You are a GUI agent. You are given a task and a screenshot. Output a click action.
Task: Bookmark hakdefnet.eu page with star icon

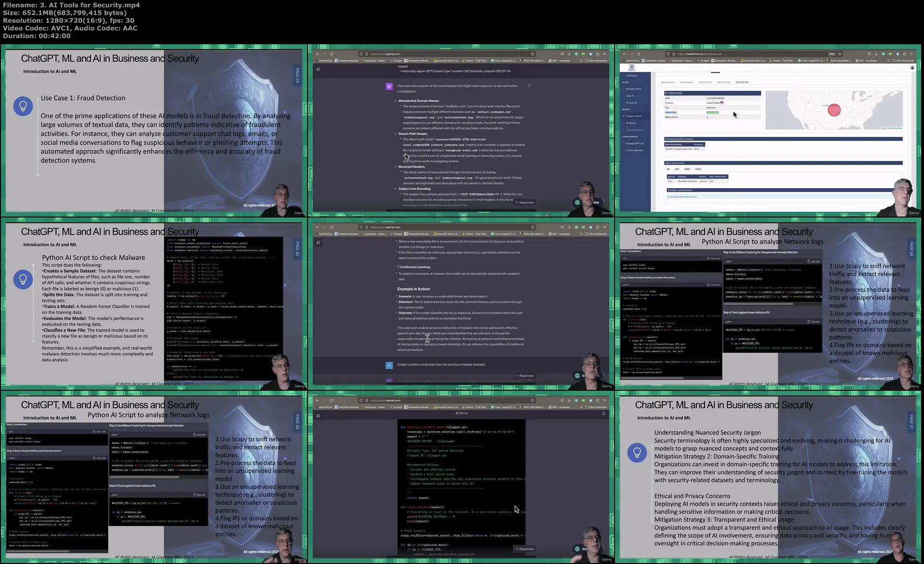tap(839, 54)
